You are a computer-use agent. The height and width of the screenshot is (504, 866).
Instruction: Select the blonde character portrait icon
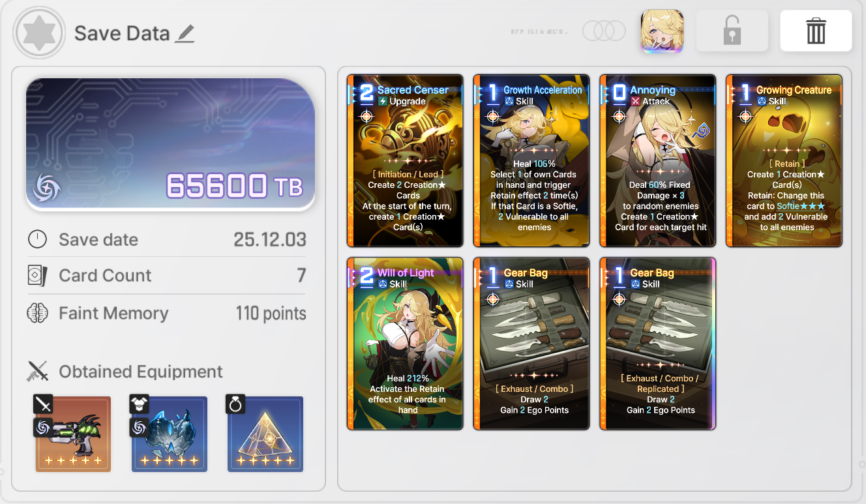coord(662,31)
